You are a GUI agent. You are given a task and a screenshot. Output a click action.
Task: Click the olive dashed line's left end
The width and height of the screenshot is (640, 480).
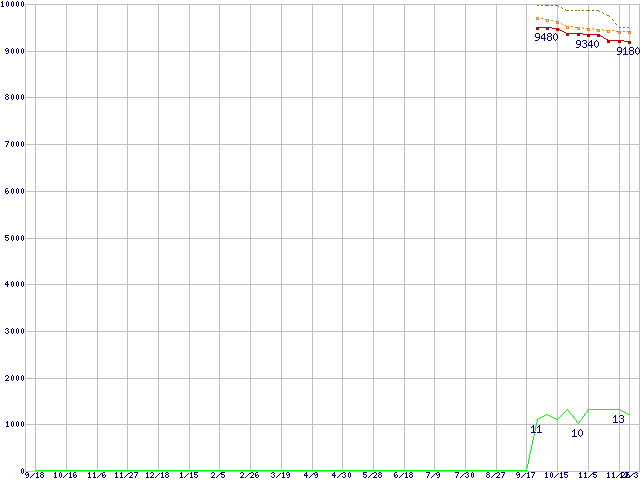coord(537,5)
